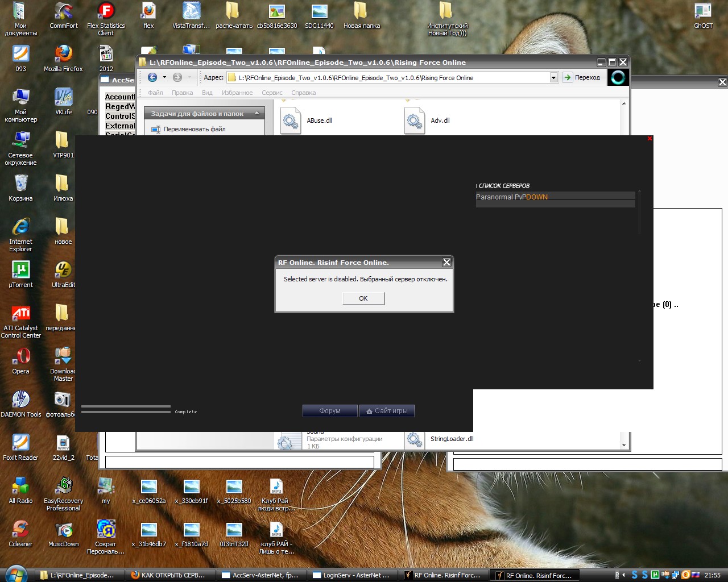728x582 pixels.
Task: Open VKLife desktop icon
Action: (63, 102)
